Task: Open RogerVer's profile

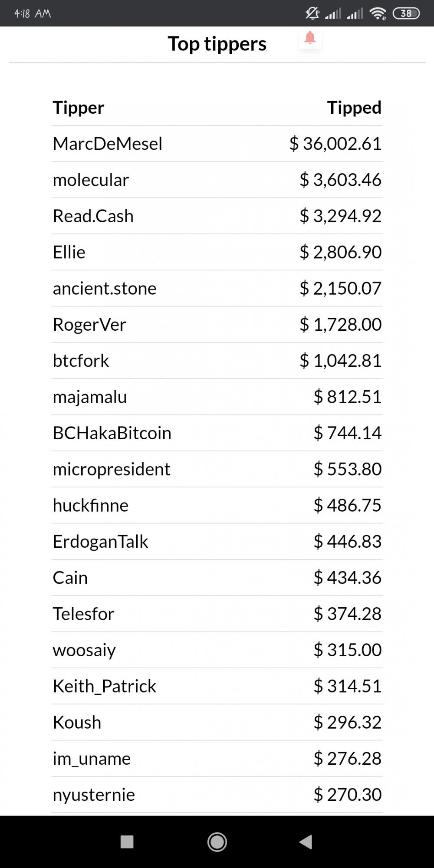Action: (89, 324)
